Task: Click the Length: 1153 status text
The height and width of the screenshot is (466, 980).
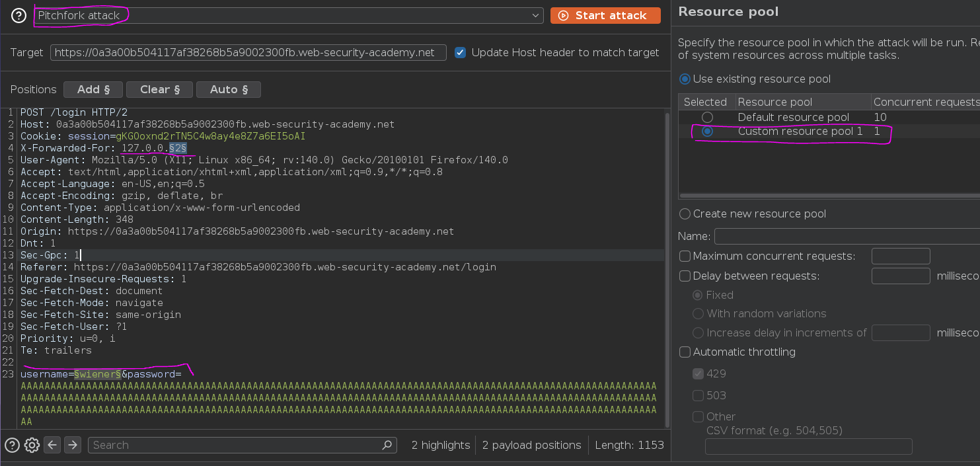Action: coord(629,445)
